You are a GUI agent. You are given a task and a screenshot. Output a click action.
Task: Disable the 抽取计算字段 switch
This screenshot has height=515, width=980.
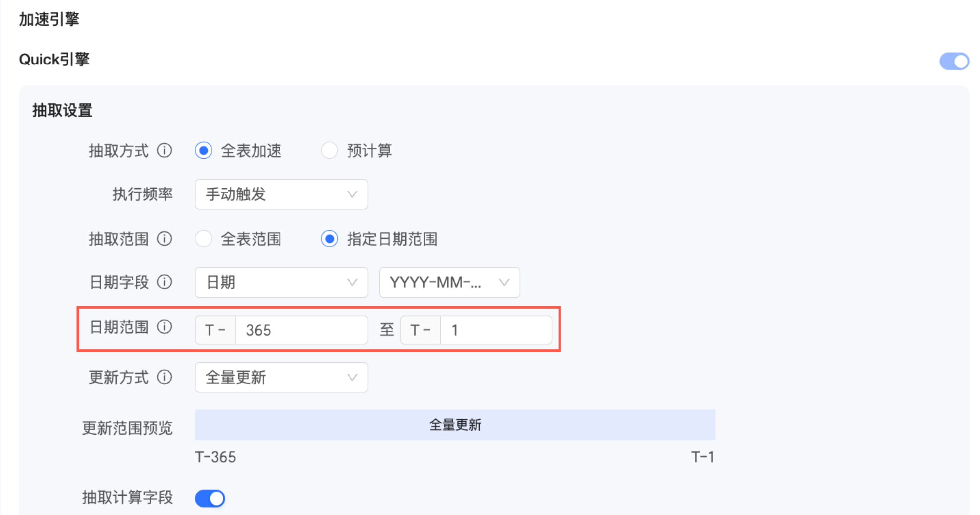[210, 498]
